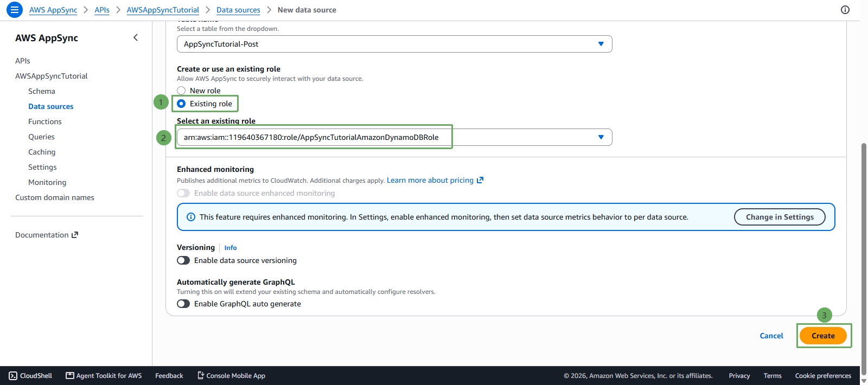Click Change in Settings button
Screen dimensions: 868x385
(x=780, y=217)
